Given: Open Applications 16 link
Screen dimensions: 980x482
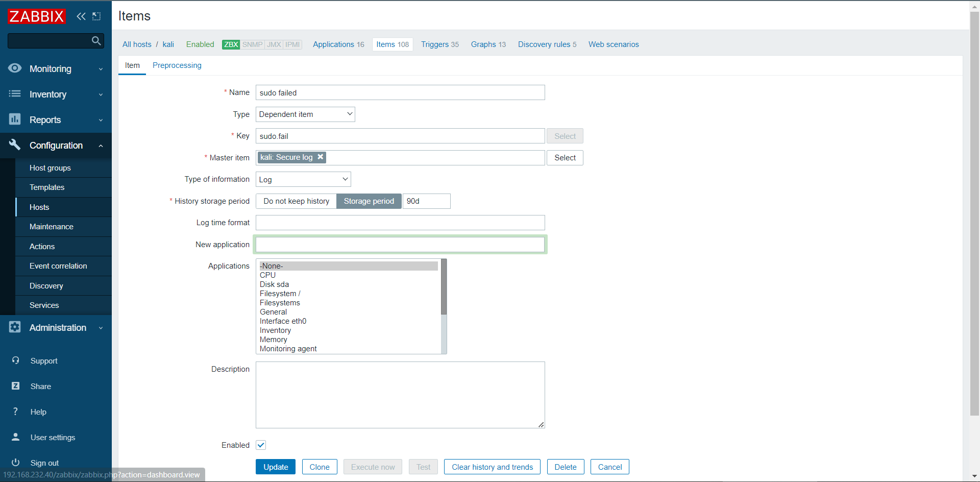Looking at the screenshot, I should [338, 44].
